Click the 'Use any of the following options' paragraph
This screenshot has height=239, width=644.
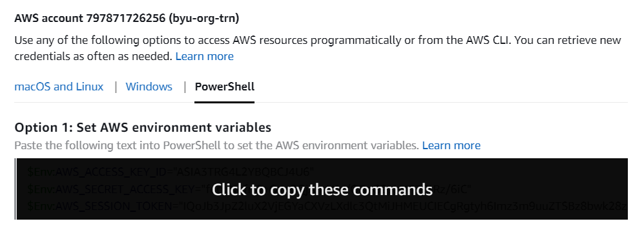[x=318, y=48]
